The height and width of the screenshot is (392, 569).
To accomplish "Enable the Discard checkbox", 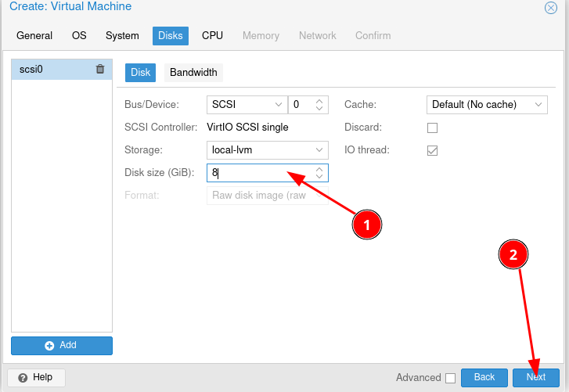I will (432, 128).
